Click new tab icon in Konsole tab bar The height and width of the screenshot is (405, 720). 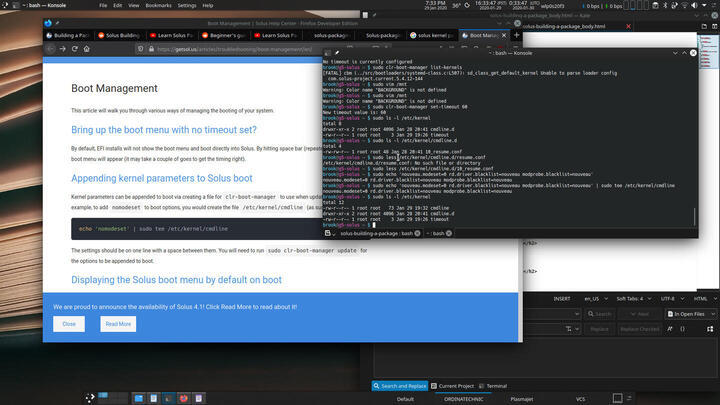(328, 233)
